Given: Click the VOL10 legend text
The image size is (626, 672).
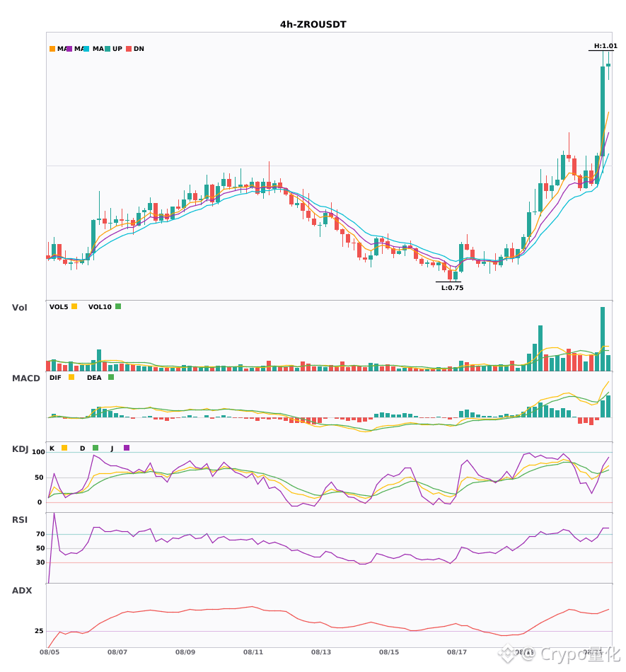Looking at the screenshot, I should tap(100, 307).
